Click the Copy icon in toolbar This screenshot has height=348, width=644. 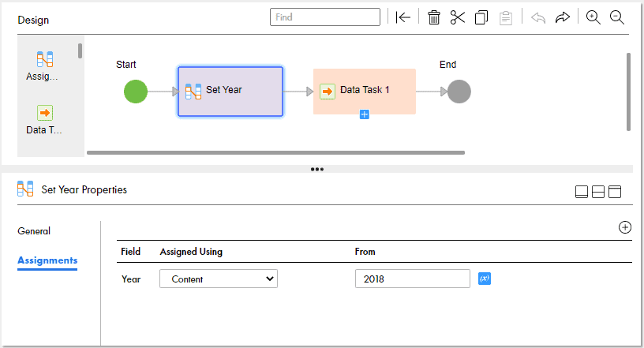point(481,17)
